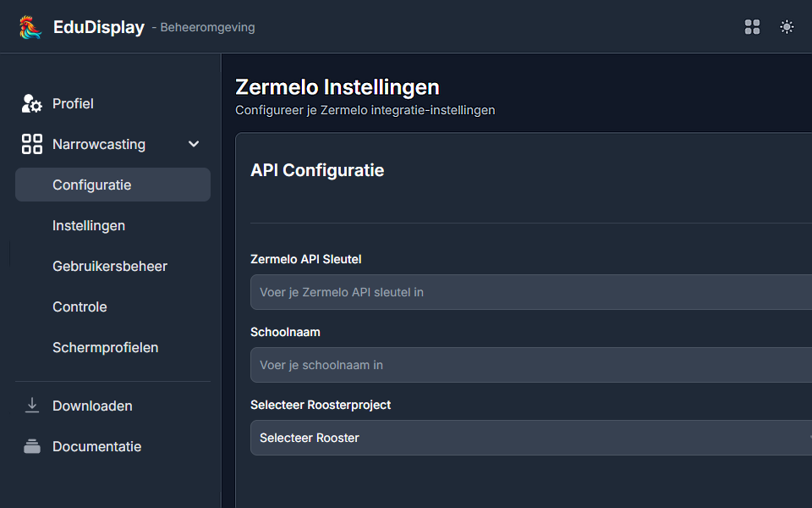Open the grid apps icon in header

click(752, 27)
